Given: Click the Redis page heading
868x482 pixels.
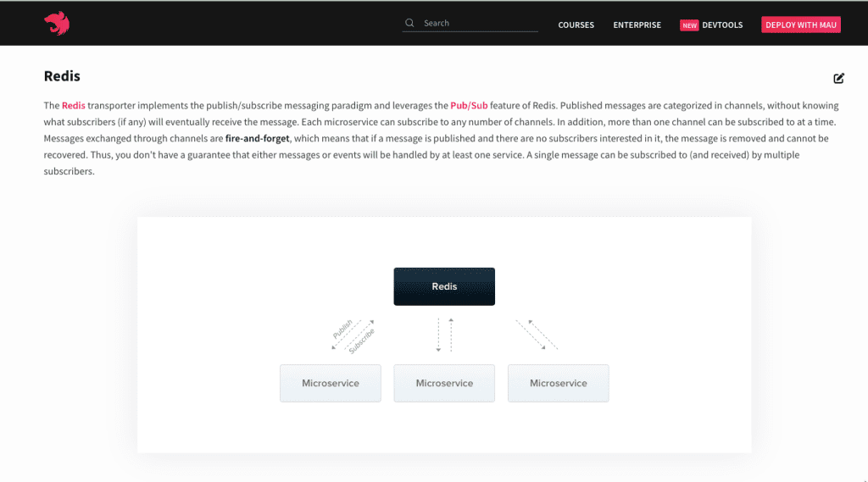Looking at the screenshot, I should tap(62, 75).
